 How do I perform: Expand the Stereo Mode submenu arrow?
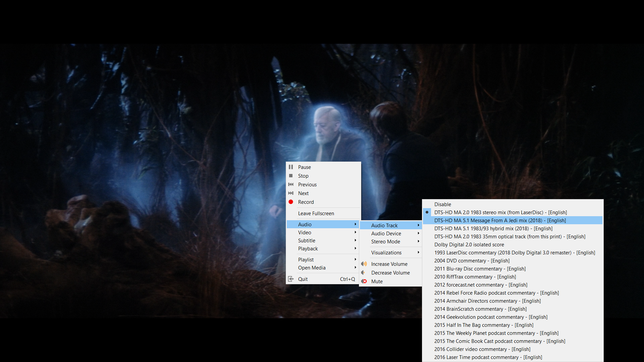[419, 241]
